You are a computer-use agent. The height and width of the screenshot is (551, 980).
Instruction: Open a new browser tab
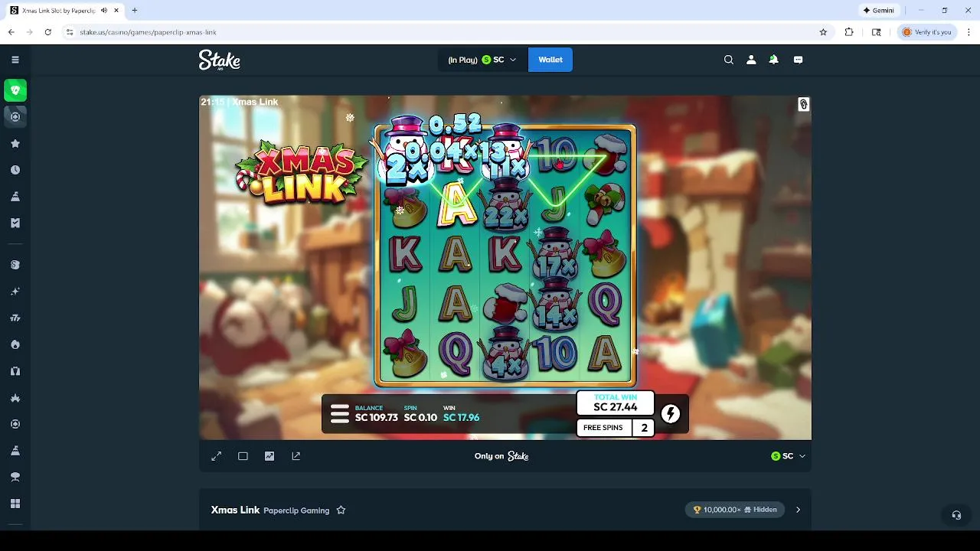[135, 11]
